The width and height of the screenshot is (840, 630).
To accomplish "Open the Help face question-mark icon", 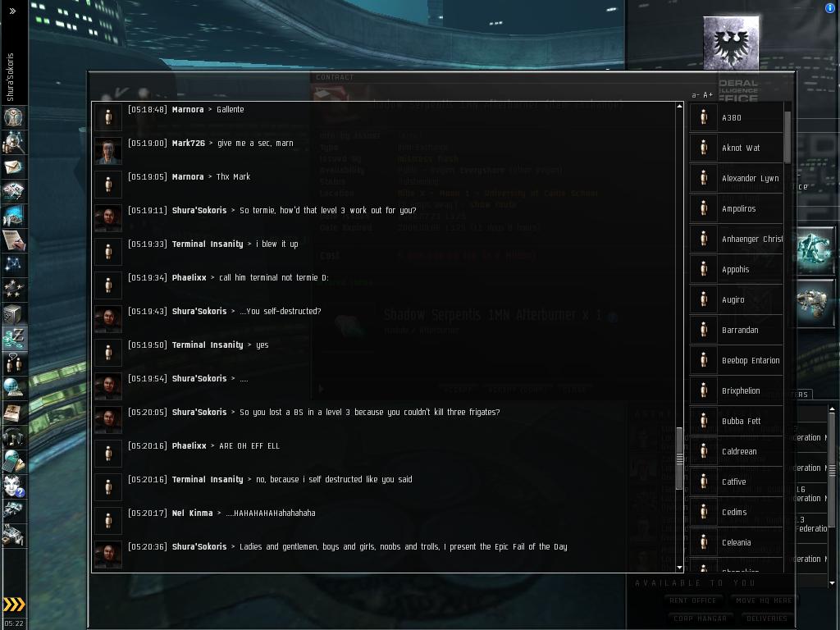I will point(13,486).
